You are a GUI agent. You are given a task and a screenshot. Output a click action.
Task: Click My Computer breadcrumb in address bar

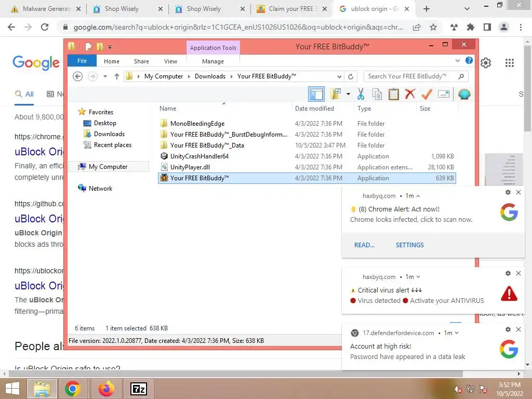coord(164,76)
